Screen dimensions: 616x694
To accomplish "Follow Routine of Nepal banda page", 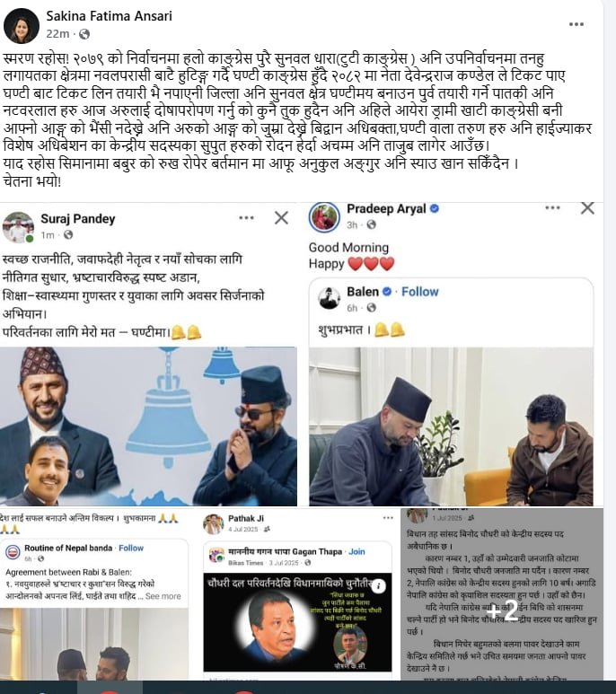I will click(x=131, y=548).
